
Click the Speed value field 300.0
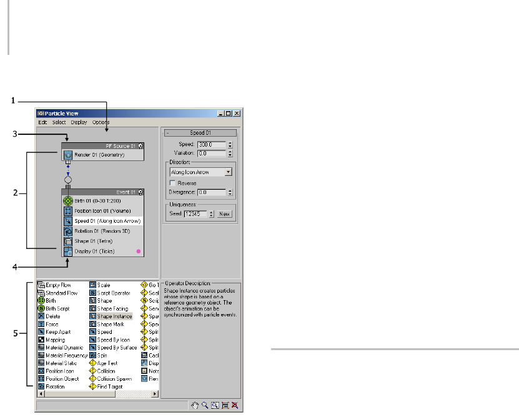[212, 145]
